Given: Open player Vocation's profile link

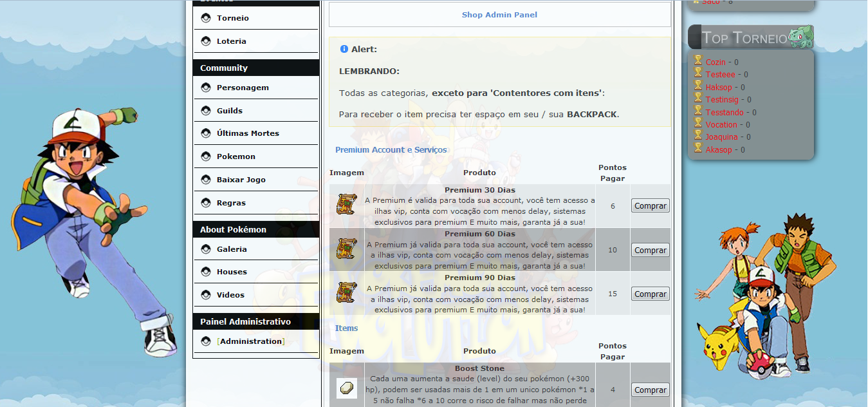Looking at the screenshot, I should [721, 125].
